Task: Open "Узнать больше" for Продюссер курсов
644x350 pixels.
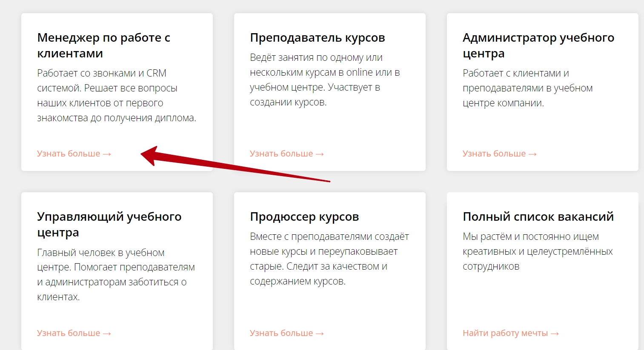Action: pos(287,333)
